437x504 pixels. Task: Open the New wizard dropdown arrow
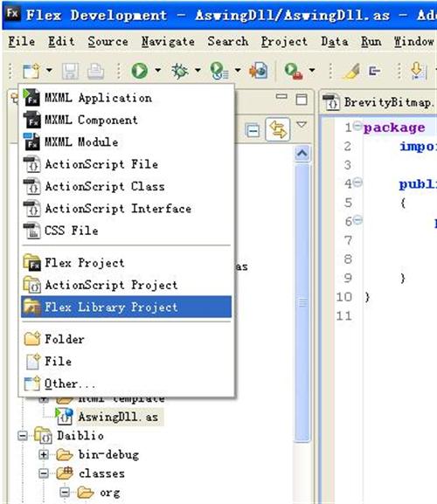[x=49, y=70]
